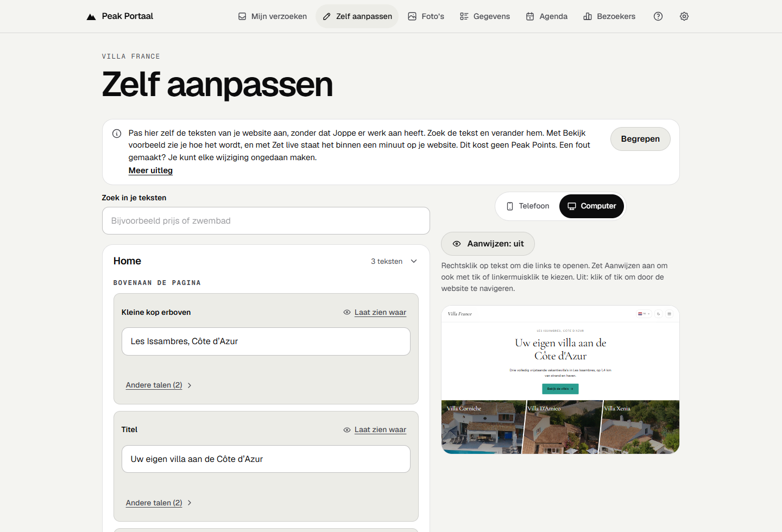Select the Villa D'Amico photo in preview

[x=563, y=427]
